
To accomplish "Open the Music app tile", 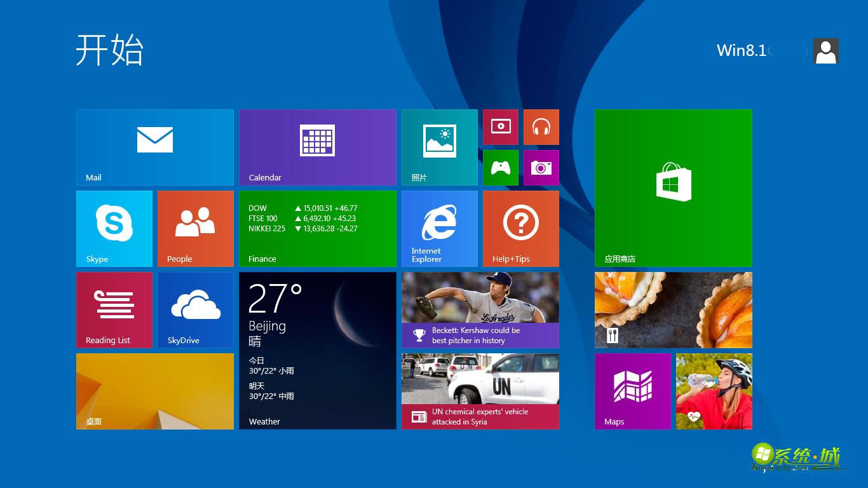I will pyautogui.click(x=541, y=127).
